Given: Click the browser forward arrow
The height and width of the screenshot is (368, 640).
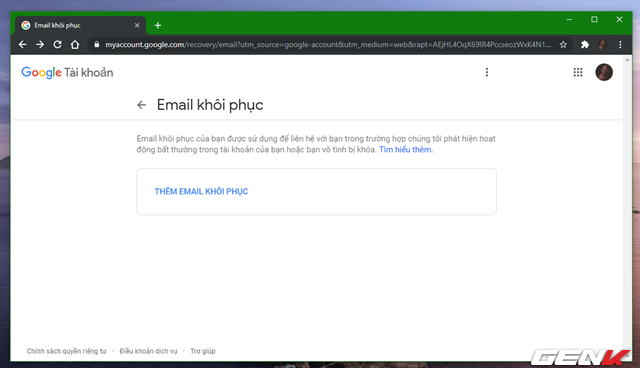Looking at the screenshot, I should coord(40,44).
